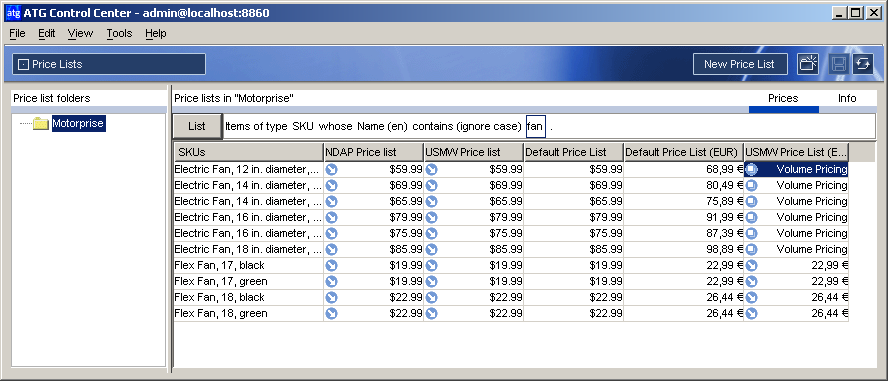Select the Flex Fan, 17, black SKU name

(220, 265)
